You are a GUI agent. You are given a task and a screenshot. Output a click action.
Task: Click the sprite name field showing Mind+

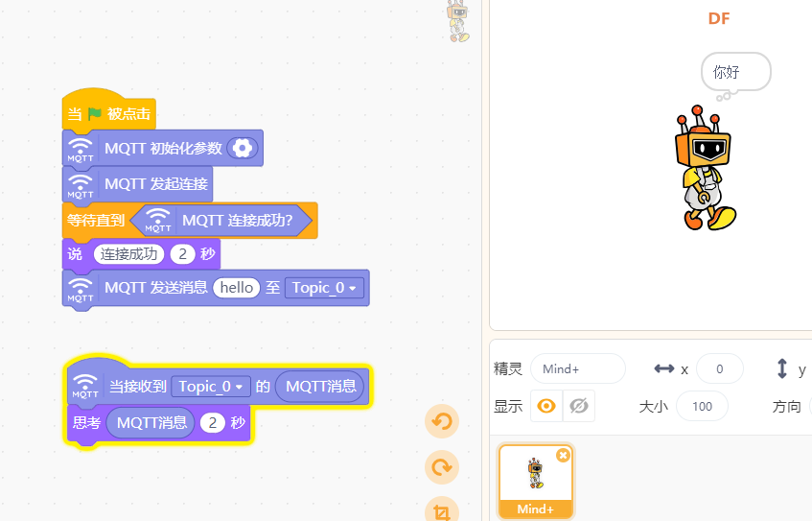(x=577, y=369)
